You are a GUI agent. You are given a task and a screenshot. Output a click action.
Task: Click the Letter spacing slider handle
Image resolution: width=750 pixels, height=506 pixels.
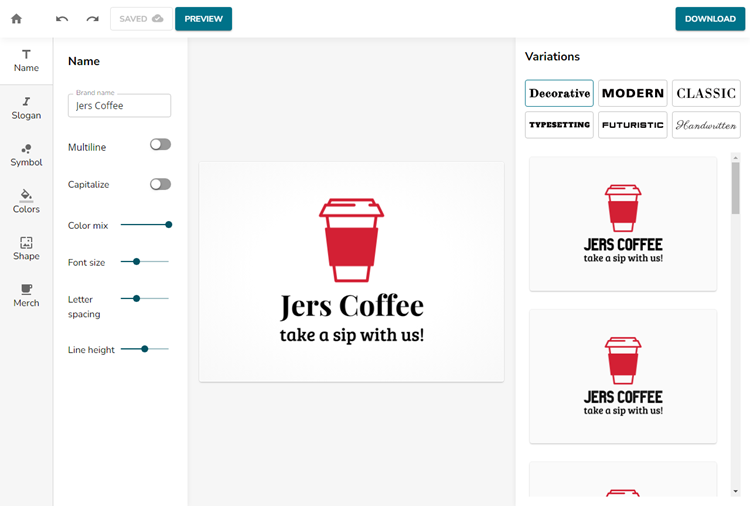coord(136,298)
